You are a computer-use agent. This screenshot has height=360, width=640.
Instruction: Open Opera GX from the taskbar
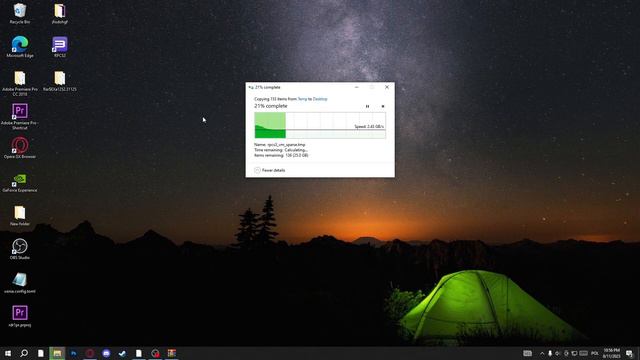(x=90, y=353)
